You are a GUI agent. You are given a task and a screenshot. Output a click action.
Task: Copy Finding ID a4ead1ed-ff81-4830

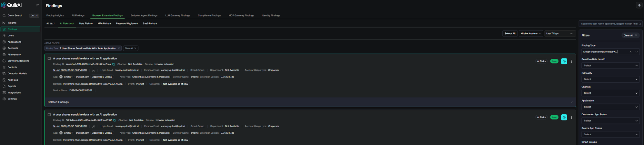coord(114,64)
